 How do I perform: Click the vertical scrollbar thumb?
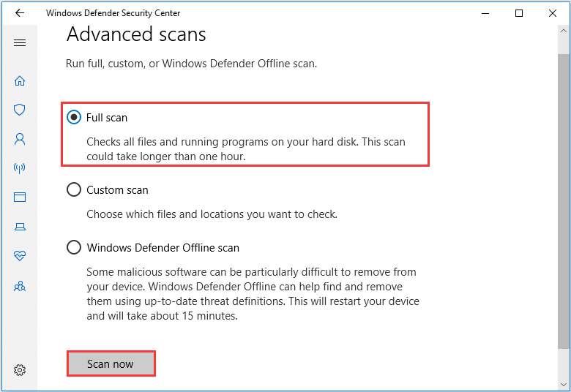(x=564, y=201)
